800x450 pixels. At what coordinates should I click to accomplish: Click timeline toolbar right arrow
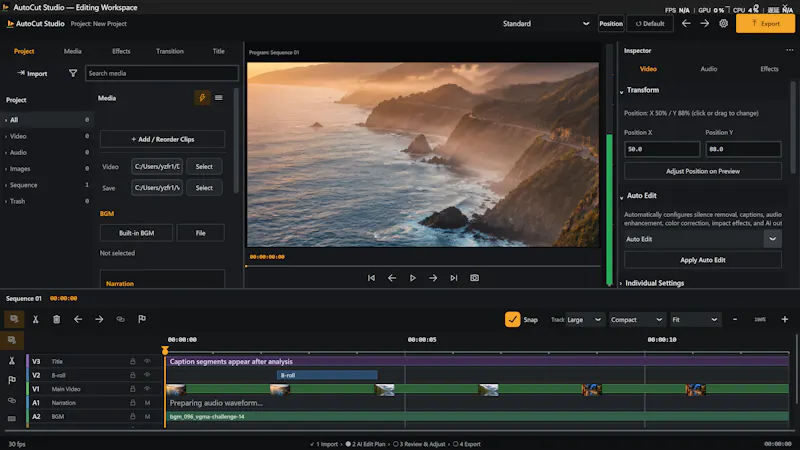tap(99, 319)
